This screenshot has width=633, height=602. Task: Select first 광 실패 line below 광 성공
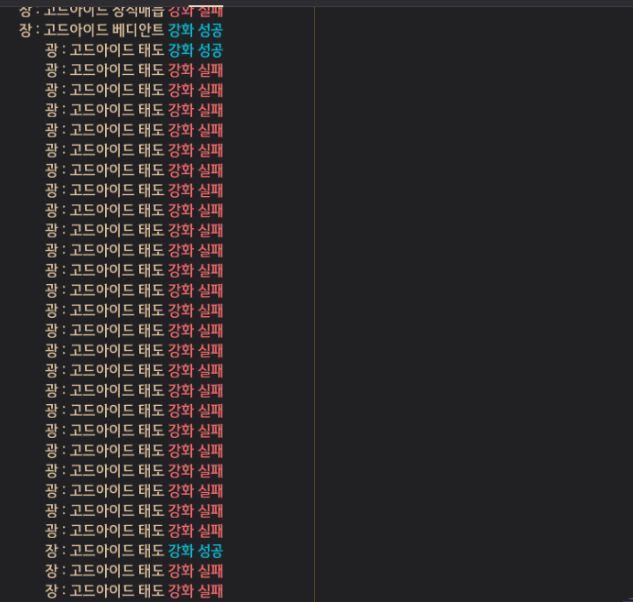133,70
